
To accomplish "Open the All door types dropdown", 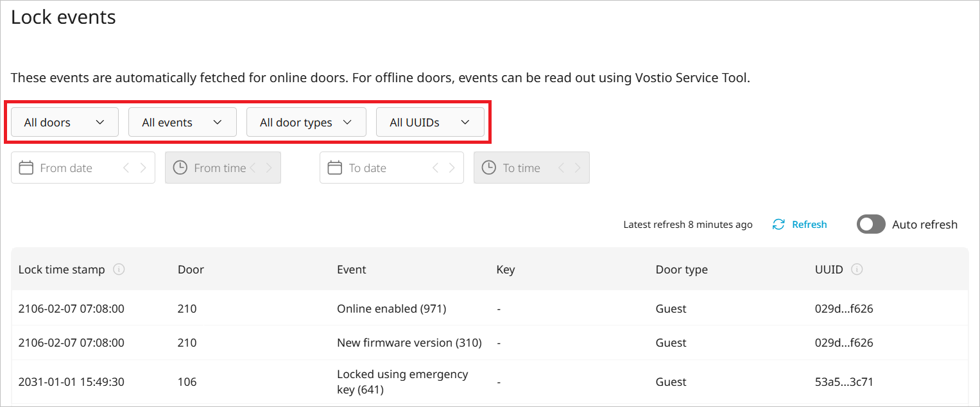I will 306,123.
